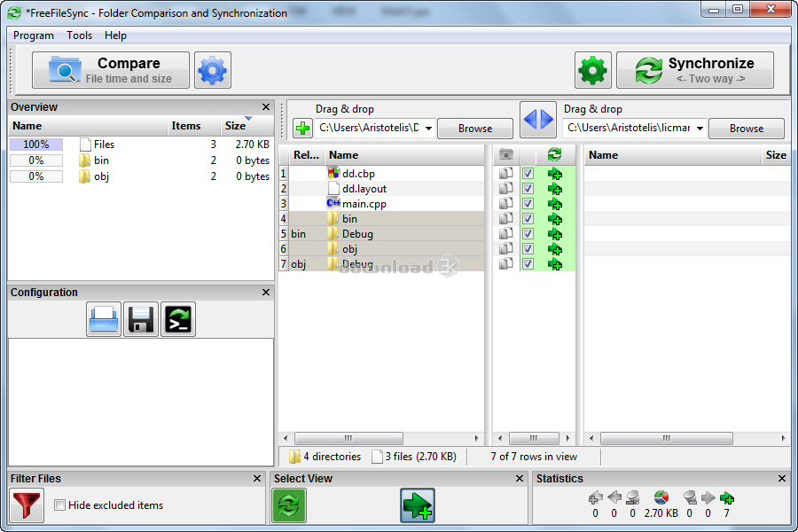Viewport: 798px width, 532px height.
Task: Click sync direction arrow for main.cpp
Action: coord(555,204)
